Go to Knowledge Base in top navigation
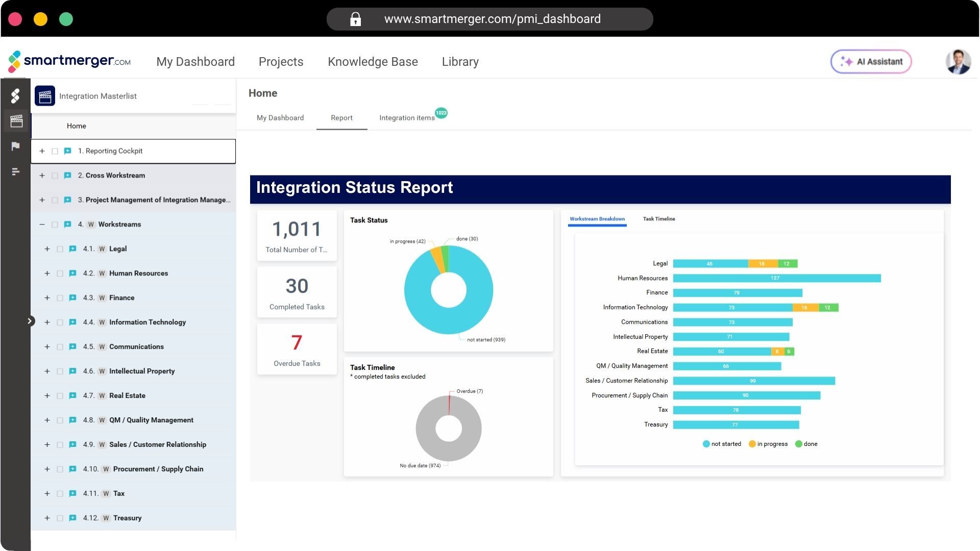Image resolution: width=980 pixels, height=551 pixels. pyautogui.click(x=373, y=62)
